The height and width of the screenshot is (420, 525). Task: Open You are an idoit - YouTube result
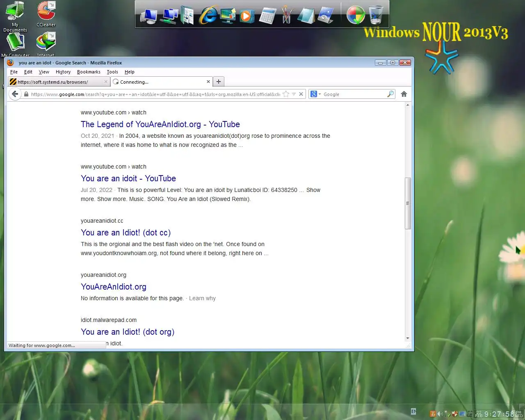click(x=128, y=178)
